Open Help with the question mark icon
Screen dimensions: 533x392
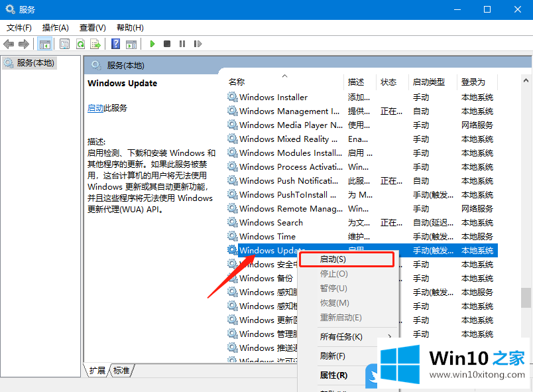coord(115,44)
